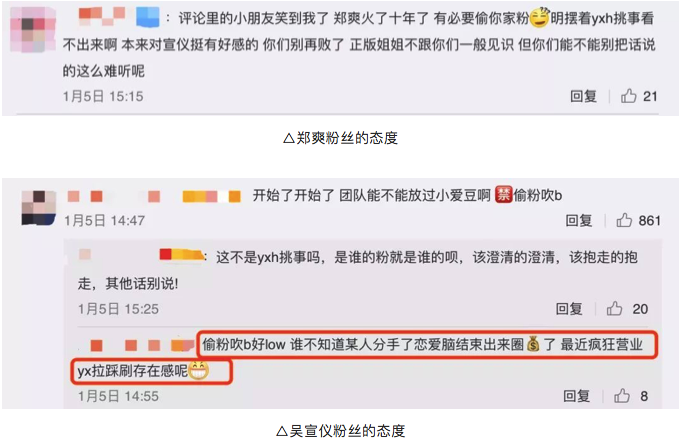Reply to the 1月5日 14:55 comment
680x445 pixels.
[576, 396]
